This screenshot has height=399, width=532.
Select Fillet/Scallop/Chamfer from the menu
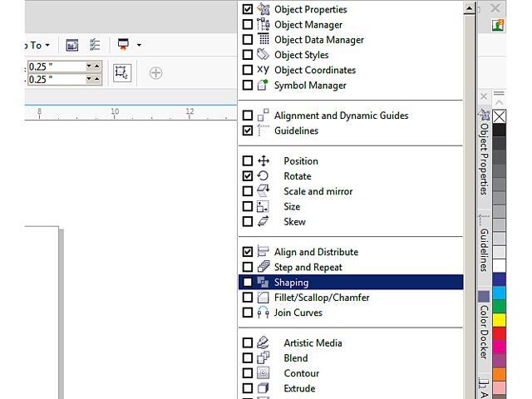(x=321, y=298)
